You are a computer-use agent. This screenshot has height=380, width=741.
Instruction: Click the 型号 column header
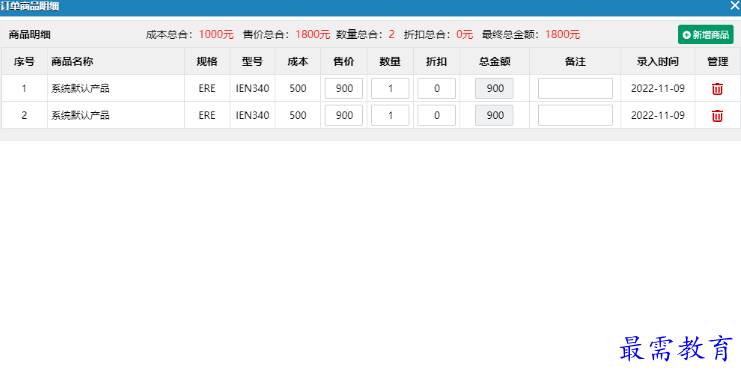252,61
